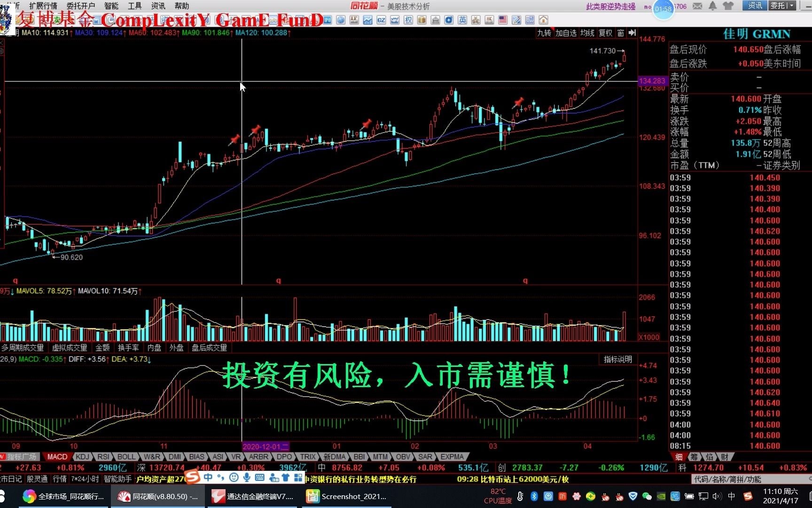This screenshot has width=812, height=508.
Task: Open the 工具 menu
Action: click(x=135, y=6)
